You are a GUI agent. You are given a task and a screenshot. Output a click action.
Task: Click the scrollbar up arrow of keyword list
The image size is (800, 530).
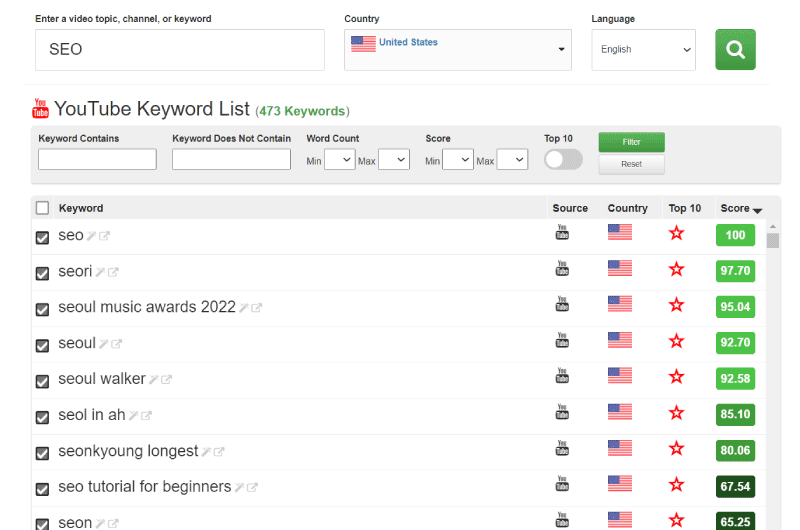773,226
